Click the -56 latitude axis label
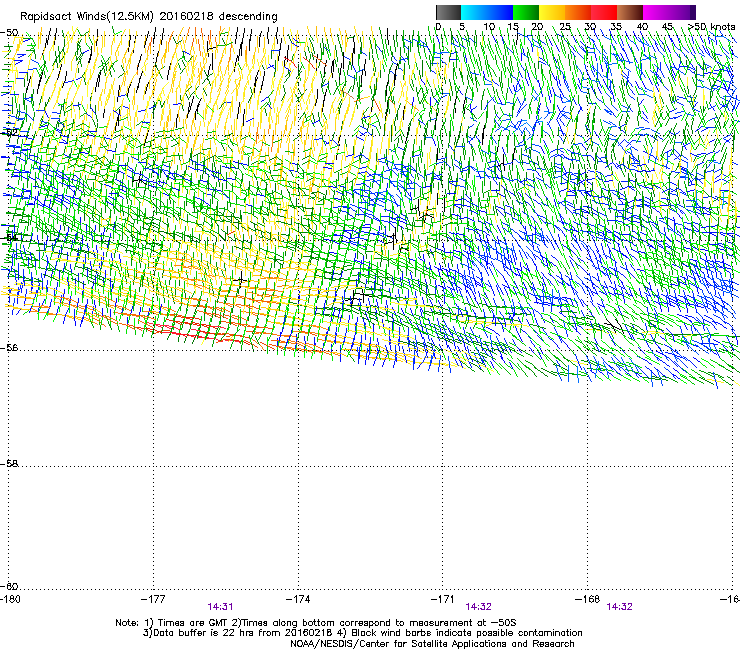The height and width of the screenshot is (650, 740). [9, 347]
